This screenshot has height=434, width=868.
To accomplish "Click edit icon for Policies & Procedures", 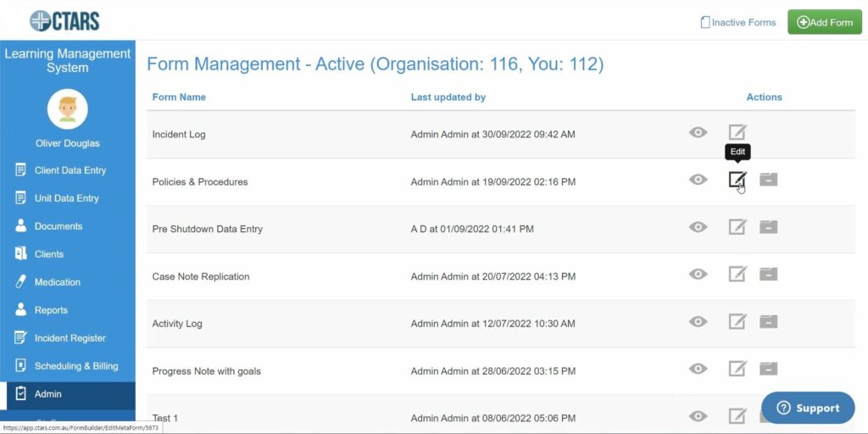I will 737,180.
